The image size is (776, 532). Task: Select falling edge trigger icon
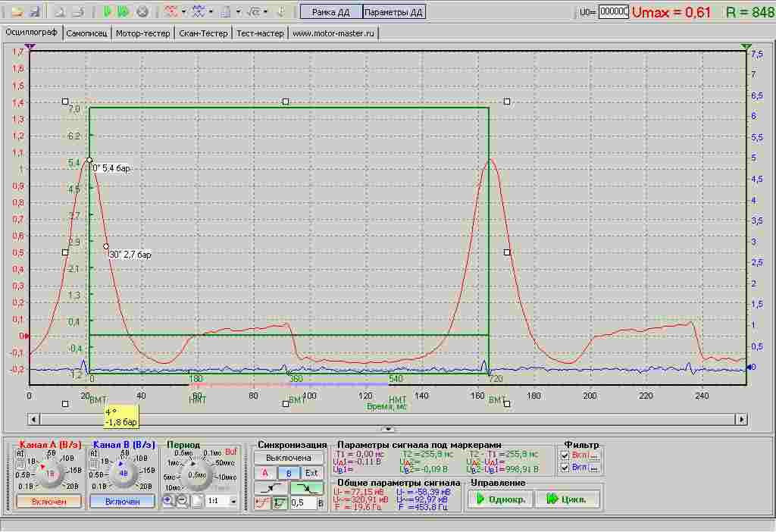pyautogui.click(x=305, y=488)
